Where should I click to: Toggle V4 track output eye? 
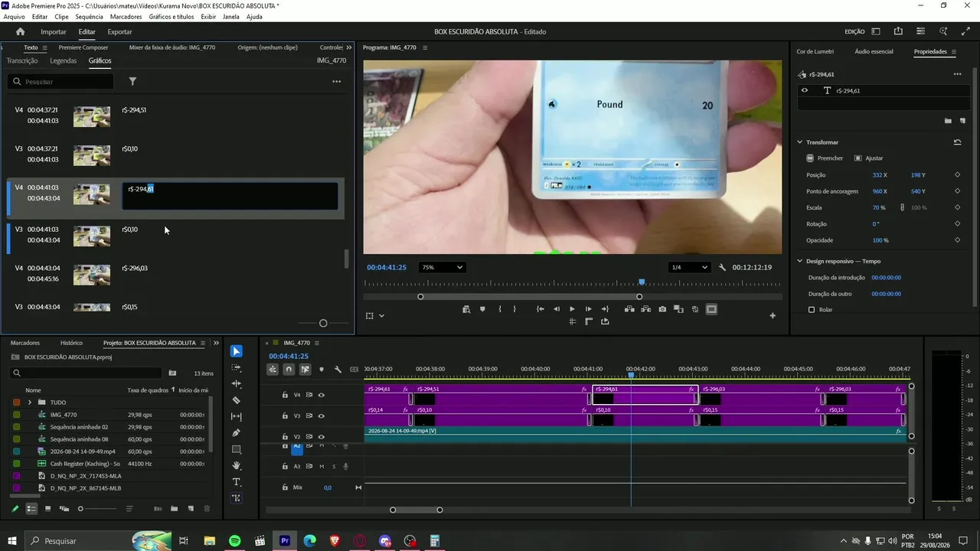tap(322, 395)
